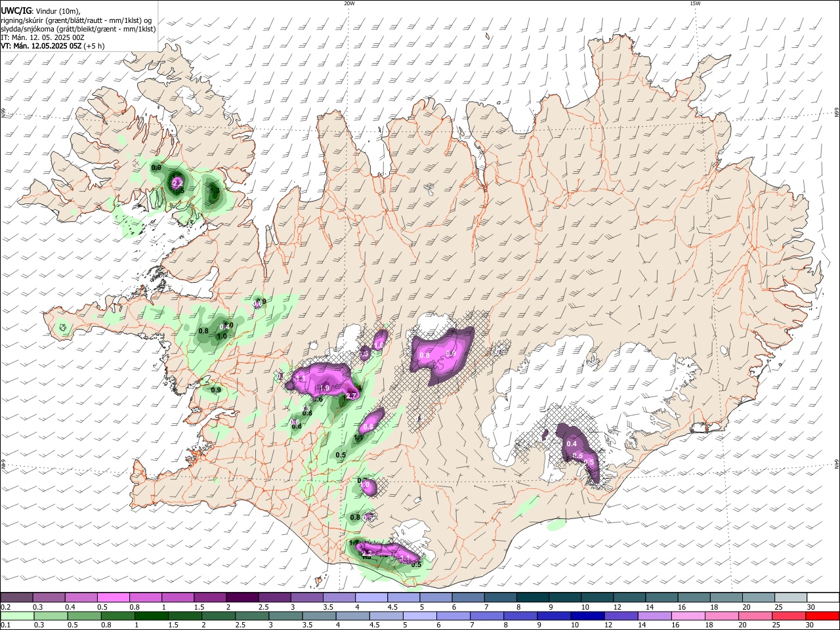Pick the 12–14 swatch on the snow scale
Viewport: 840px width, 630px height.
[x=629, y=597]
